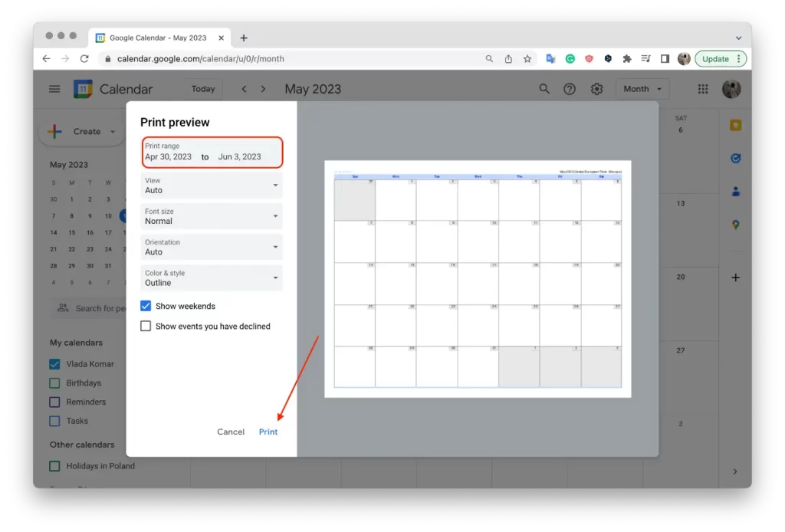The image size is (785, 532).
Task: Open Google Translate extension icon
Action: coord(550,58)
